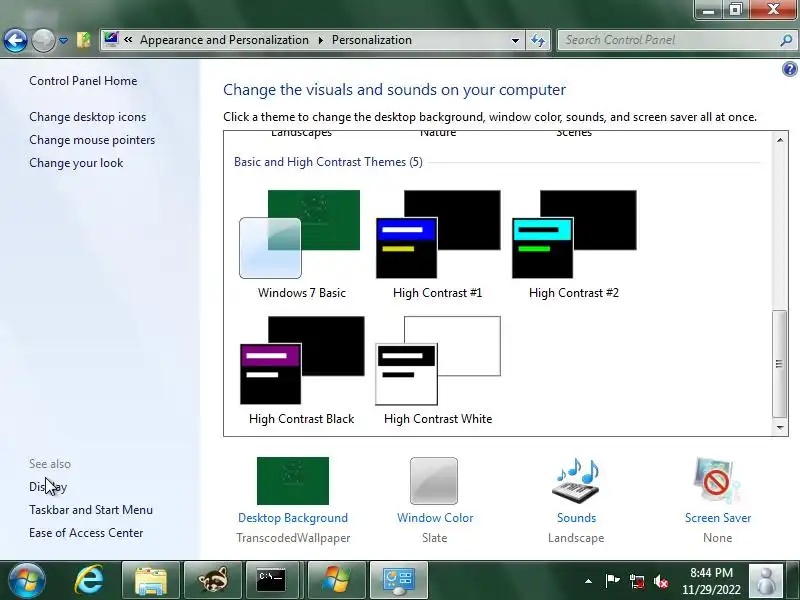
Task: Open Change desktop icons
Action: pos(88,117)
